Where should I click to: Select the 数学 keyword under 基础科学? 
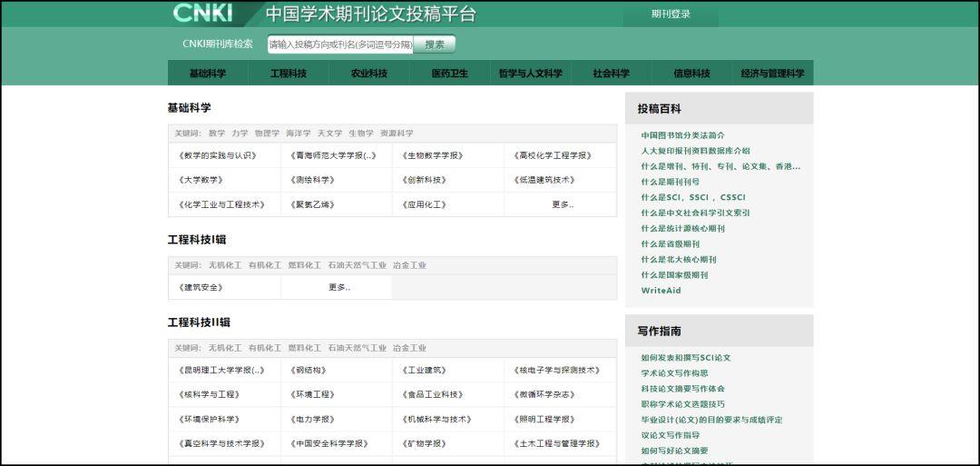(217, 134)
